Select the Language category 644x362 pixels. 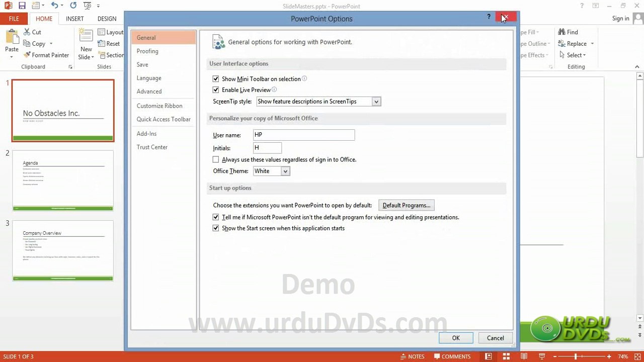pos(164,78)
